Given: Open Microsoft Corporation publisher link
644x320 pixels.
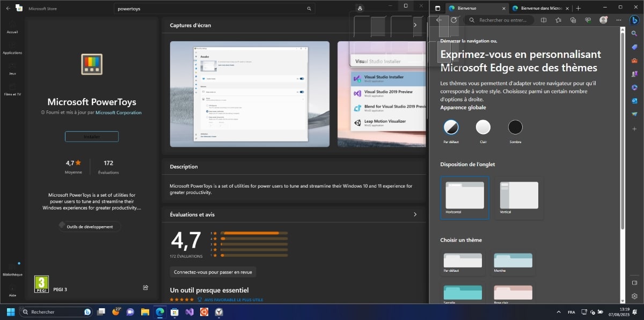Looking at the screenshot, I should coord(119,113).
